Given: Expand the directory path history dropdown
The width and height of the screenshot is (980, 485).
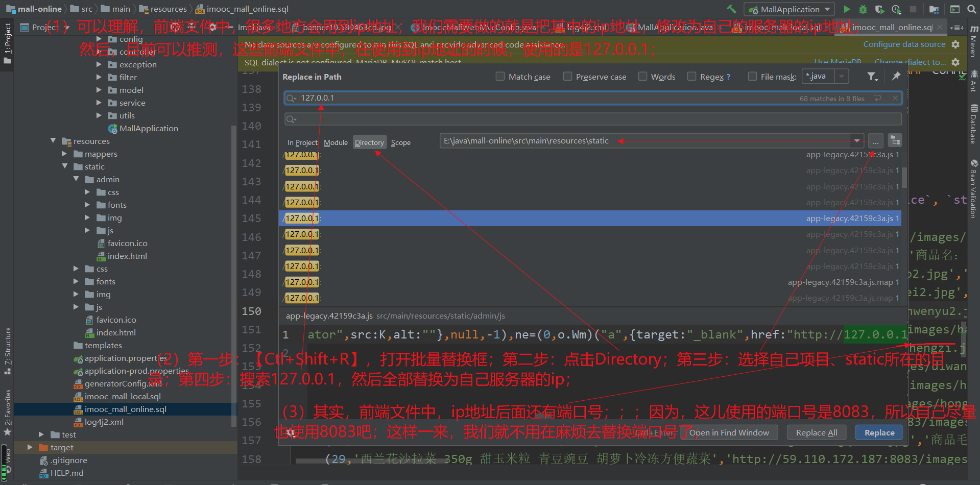Looking at the screenshot, I should (857, 141).
